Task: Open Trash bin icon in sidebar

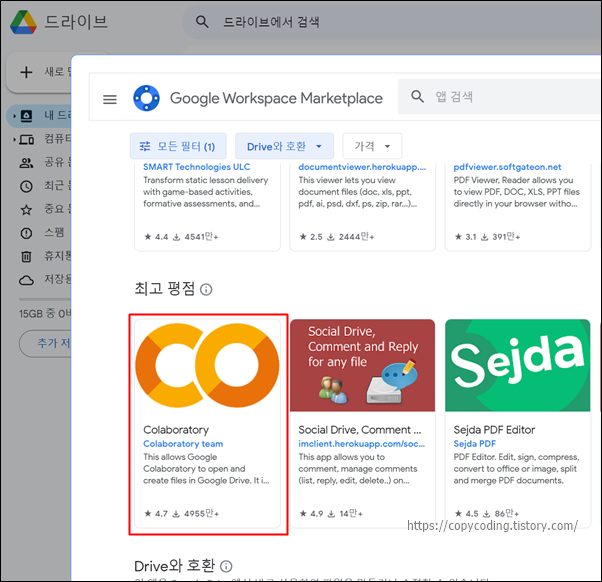Action: (x=26, y=256)
